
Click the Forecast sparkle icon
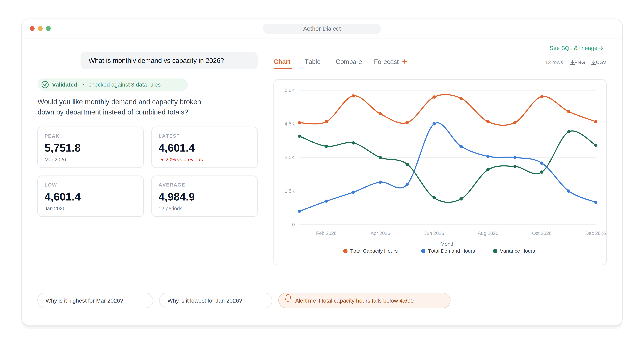point(405,62)
